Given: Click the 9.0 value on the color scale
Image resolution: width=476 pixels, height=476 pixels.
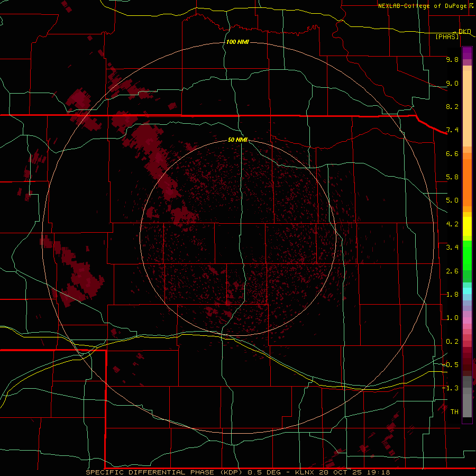Looking at the screenshot, I should pyautogui.click(x=452, y=83).
